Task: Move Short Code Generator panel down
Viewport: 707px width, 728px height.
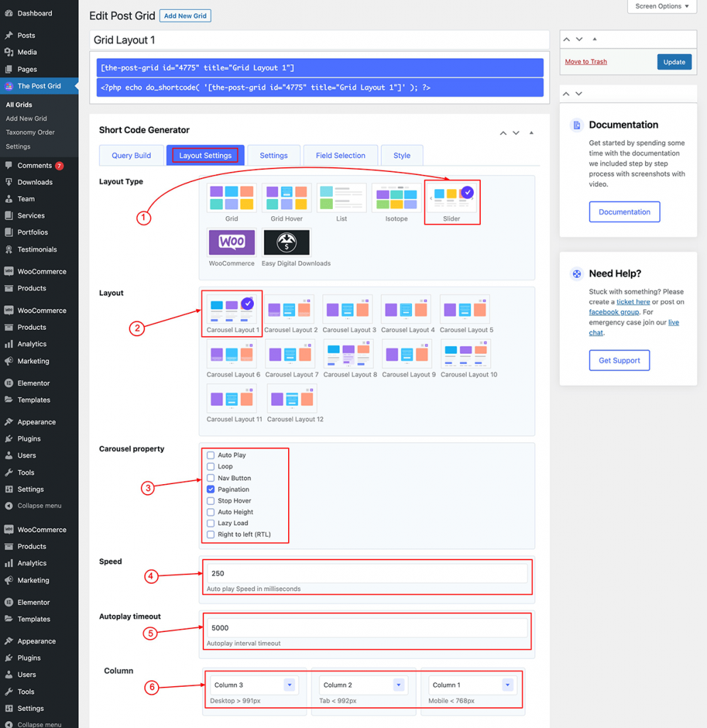Action: 516,133
